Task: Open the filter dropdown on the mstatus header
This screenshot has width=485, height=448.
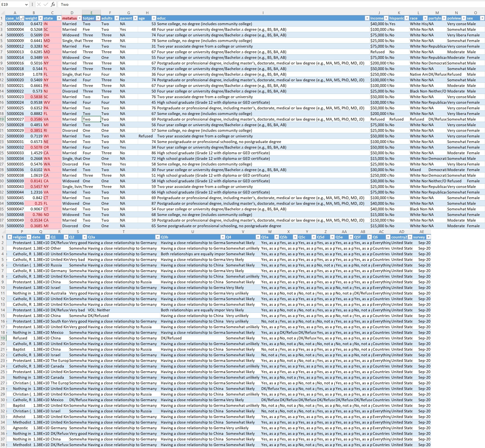Action: click(80, 18)
